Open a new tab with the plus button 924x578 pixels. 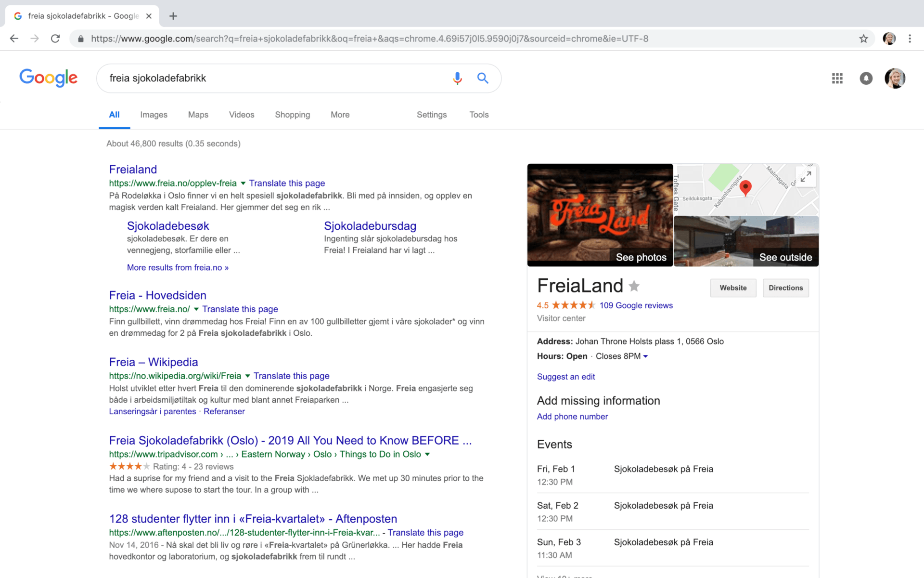pyautogui.click(x=173, y=16)
